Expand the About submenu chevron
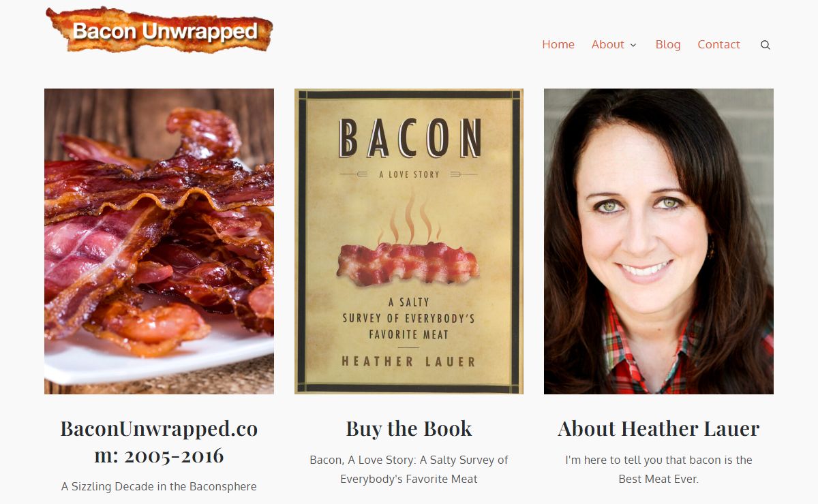Image resolution: width=818 pixels, height=504 pixels. pos(633,45)
